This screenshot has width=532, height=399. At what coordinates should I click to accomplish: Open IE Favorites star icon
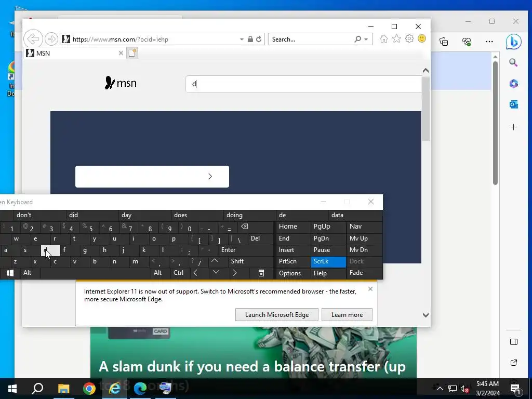396,38
